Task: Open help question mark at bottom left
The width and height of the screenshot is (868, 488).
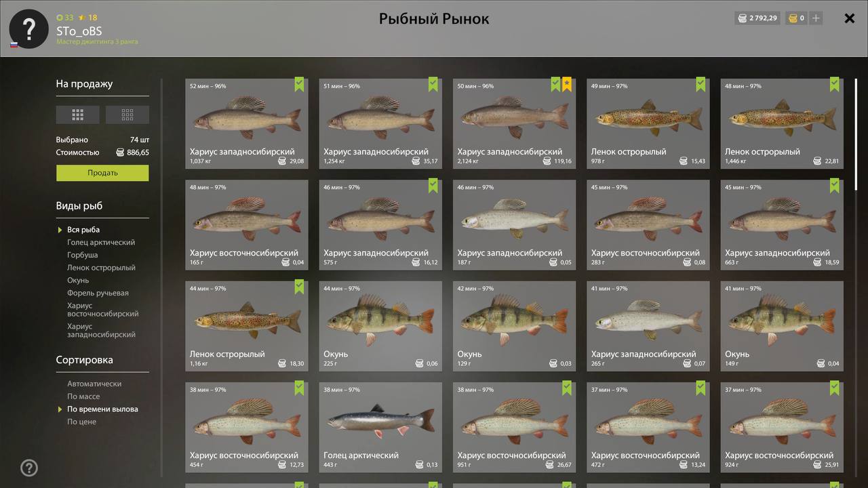Action: pos(29,468)
